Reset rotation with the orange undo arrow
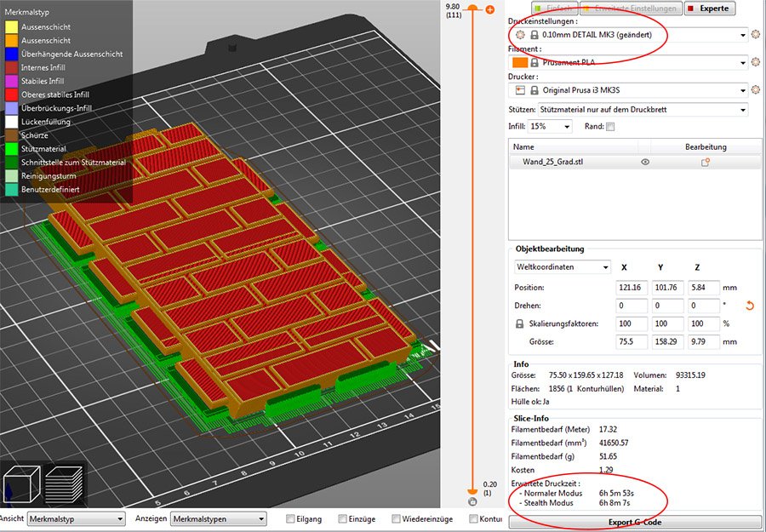 pos(750,306)
